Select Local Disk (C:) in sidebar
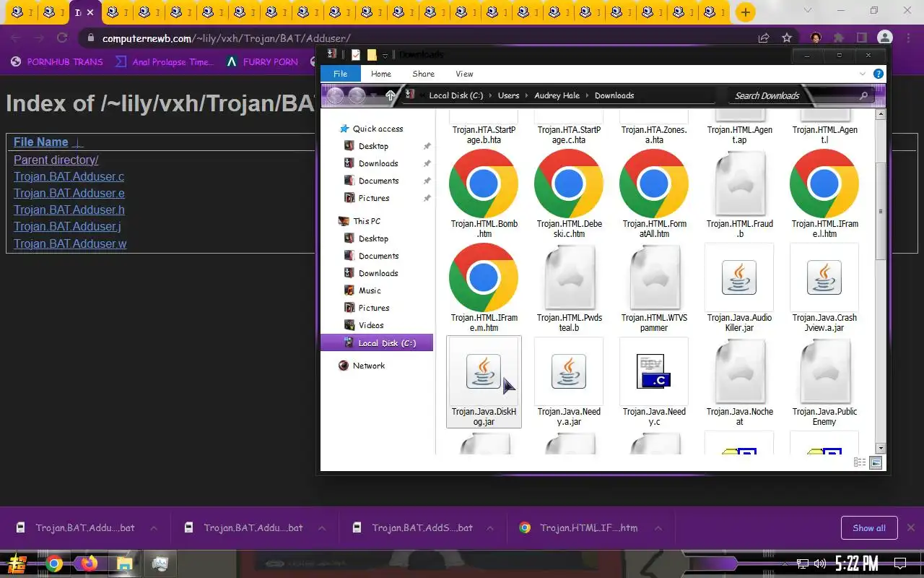This screenshot has width=924, height=578. (x=377, y=343)
